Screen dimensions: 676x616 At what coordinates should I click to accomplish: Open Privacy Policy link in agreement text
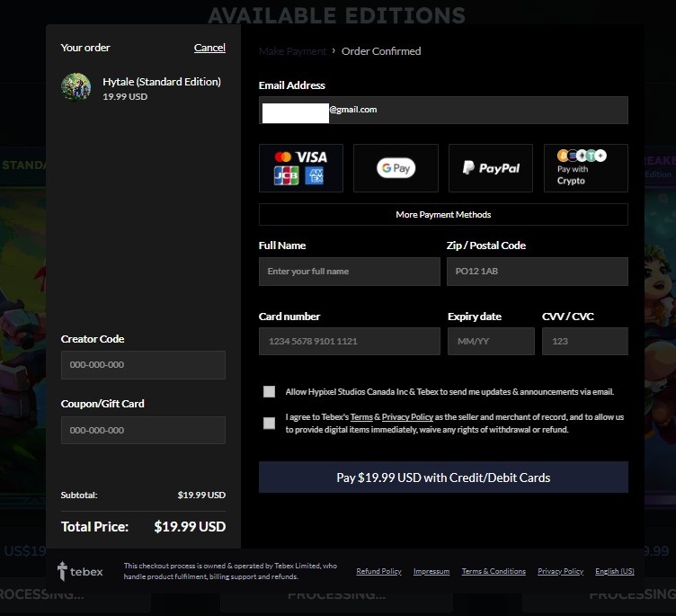coord(407,417)
